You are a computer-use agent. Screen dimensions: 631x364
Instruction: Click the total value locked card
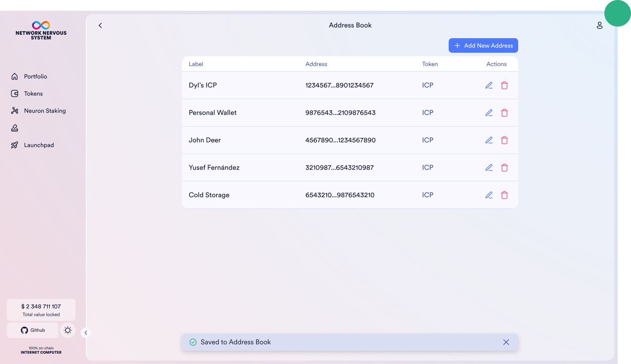[41, 310]
